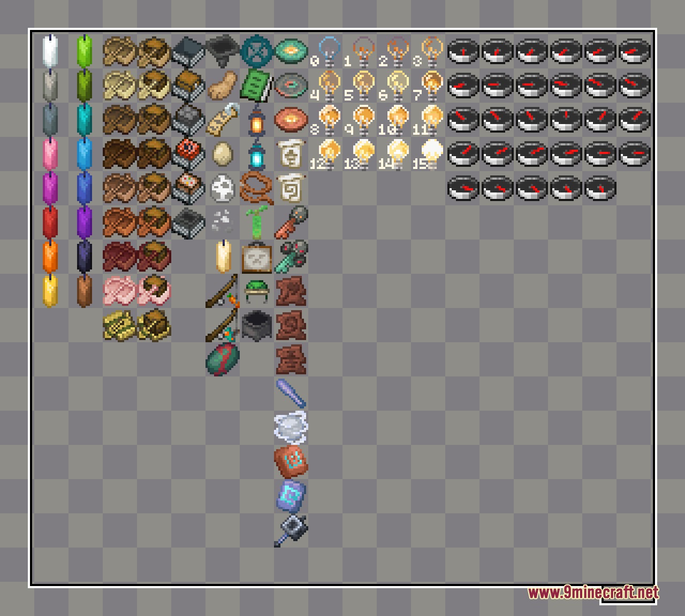Choose the tan egg icon

[223, 154]
